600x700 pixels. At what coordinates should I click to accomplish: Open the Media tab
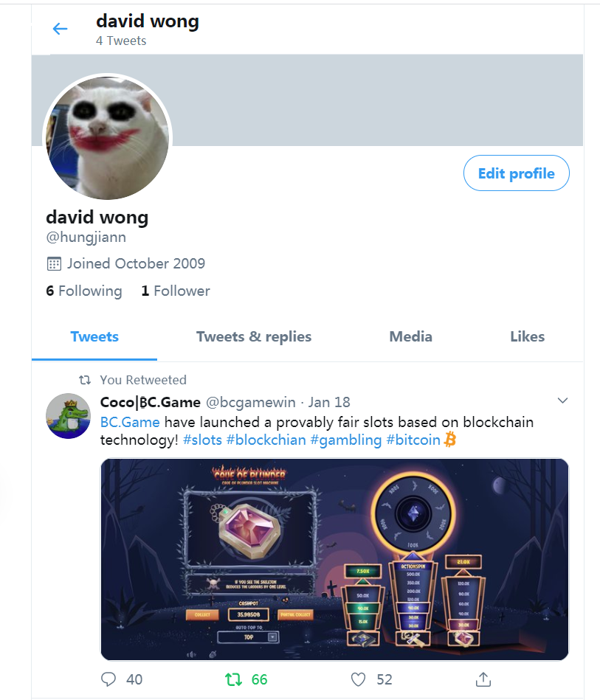pyautogui.click(x=410, y=336)
